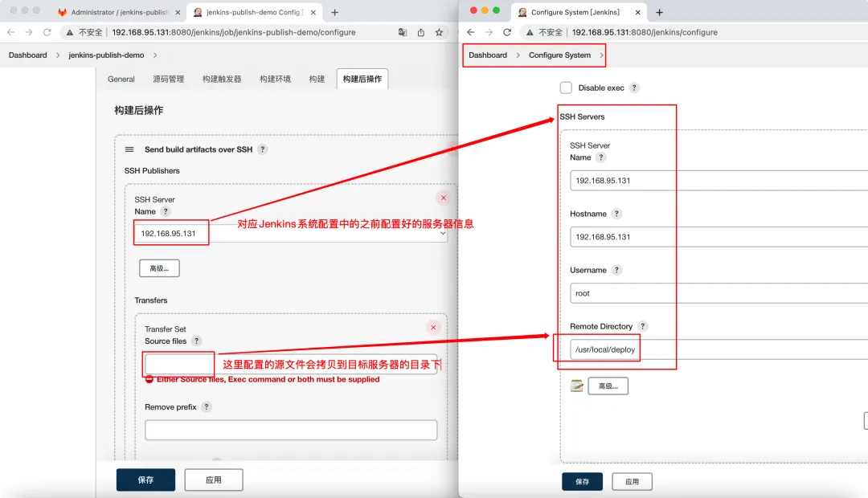Open help for Send build artifacts over SSH
The image size is (868, 498).
pyautogui.click(x=262, y=149)
